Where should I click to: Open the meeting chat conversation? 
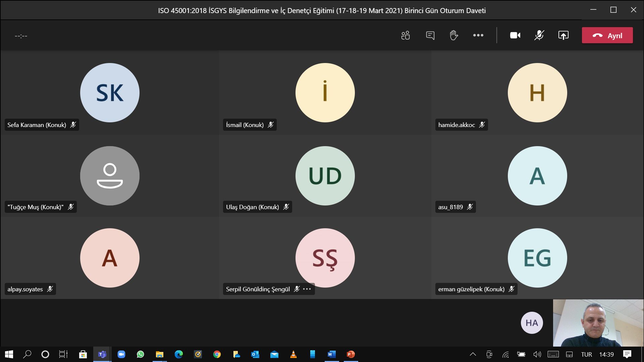coord(430,35)
